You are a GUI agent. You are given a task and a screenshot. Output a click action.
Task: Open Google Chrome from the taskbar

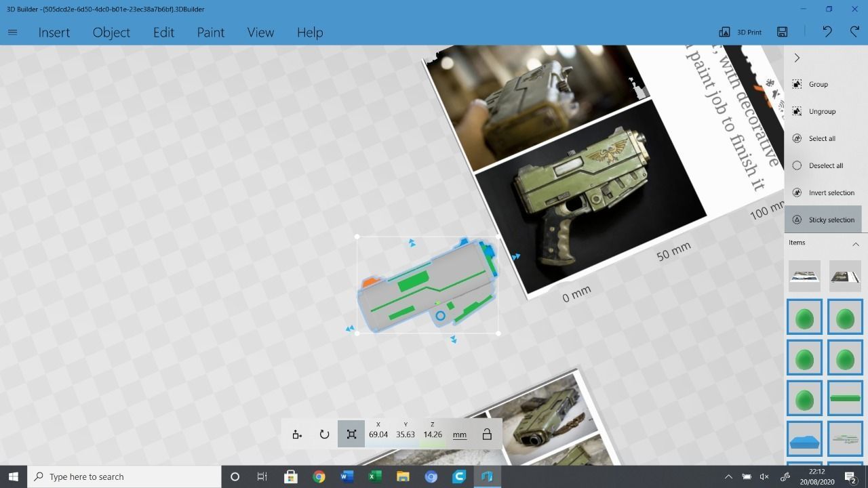coord(319,476)
